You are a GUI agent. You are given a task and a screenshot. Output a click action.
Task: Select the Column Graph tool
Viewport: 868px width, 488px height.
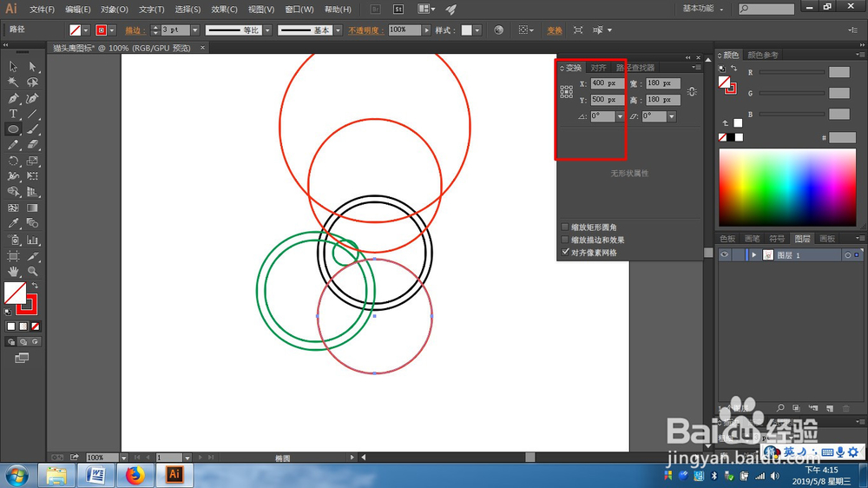[x=32, y=240]
